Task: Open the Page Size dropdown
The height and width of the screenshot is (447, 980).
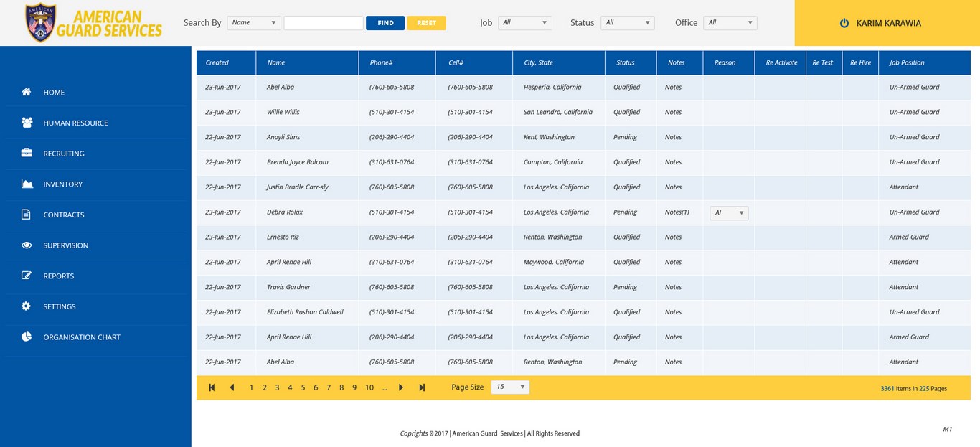Action: point(510,387)
